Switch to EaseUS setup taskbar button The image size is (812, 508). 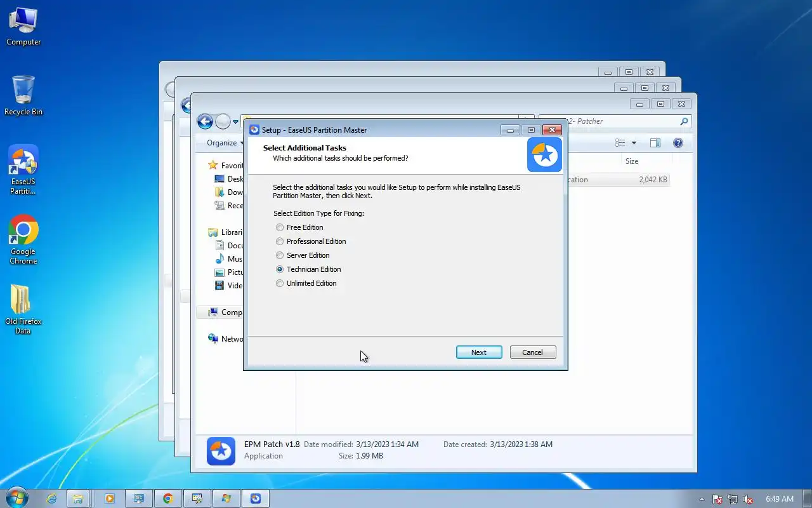(x=255, y=498)
